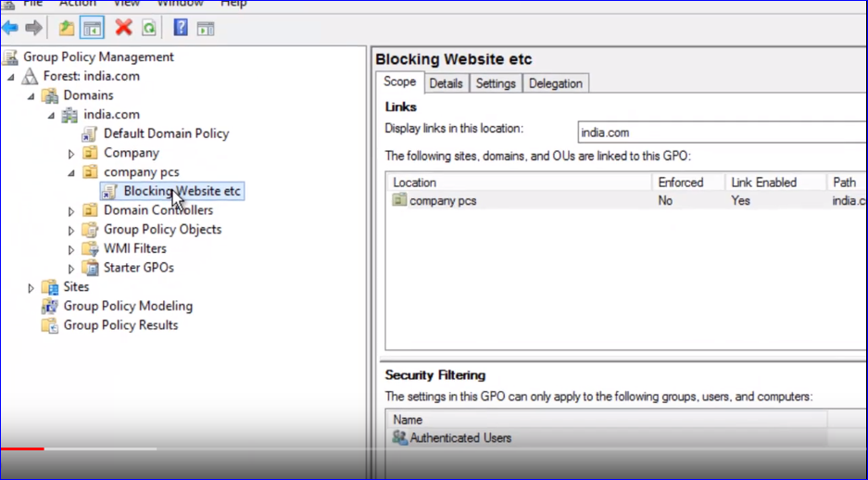Click the Enforced value "No" cell
Image resolution: width=868 pixels, height=480 pixels.
(x=665, y=200)
